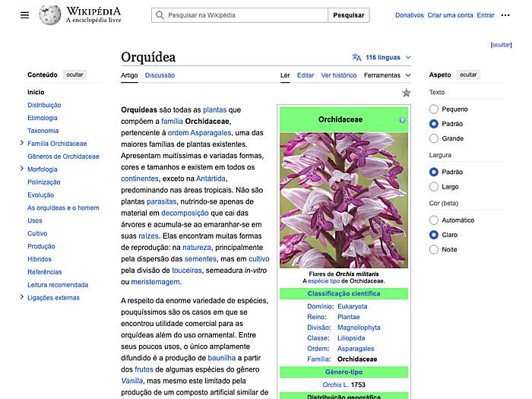Jump to Início in contents
Screen dimensions: 532x399
pos(36,92)
